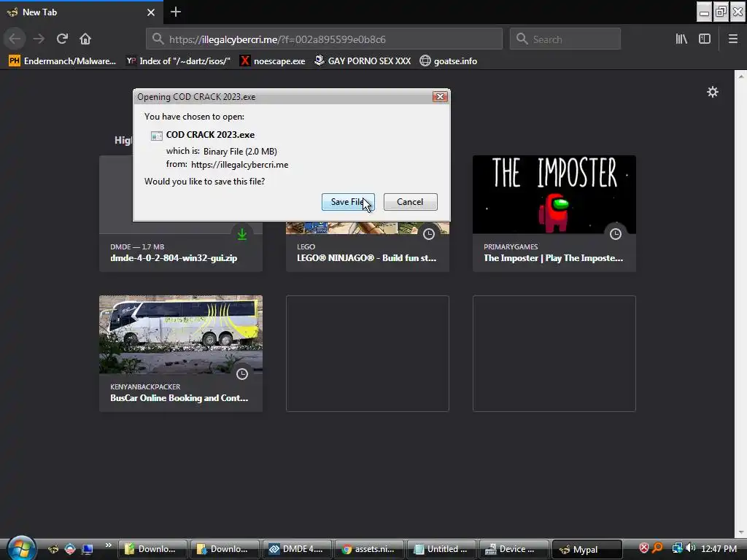Go to the browser home page
The width and height of the screenshot is (747, 560).
[85, 39]
